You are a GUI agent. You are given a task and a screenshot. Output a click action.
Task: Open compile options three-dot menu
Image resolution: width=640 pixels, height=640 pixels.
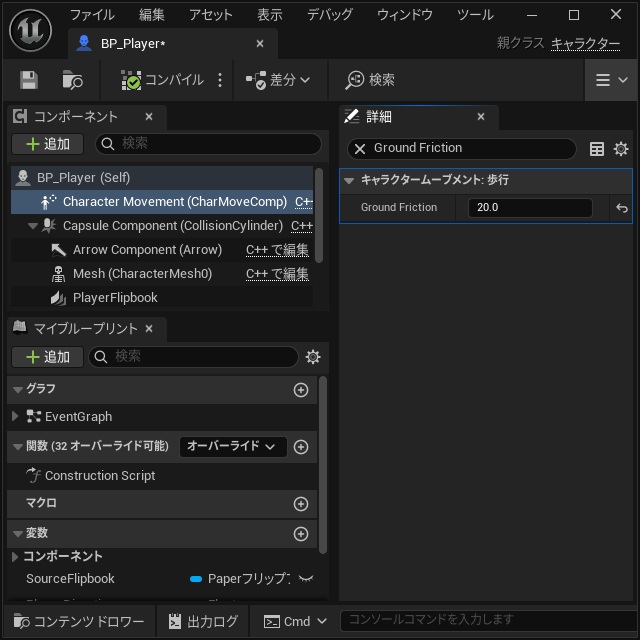[220, 80]
